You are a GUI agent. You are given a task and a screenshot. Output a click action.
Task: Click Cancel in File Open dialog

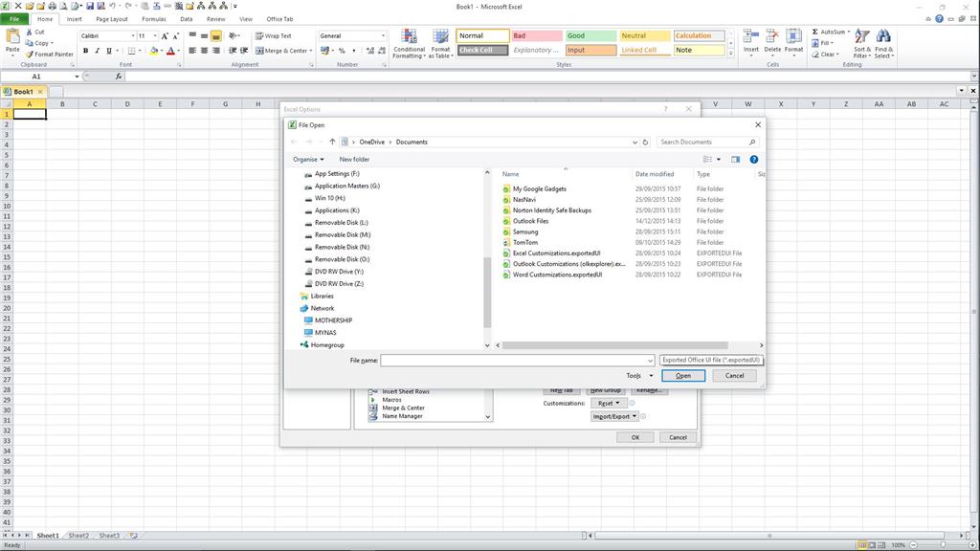(x=734, y=375)
